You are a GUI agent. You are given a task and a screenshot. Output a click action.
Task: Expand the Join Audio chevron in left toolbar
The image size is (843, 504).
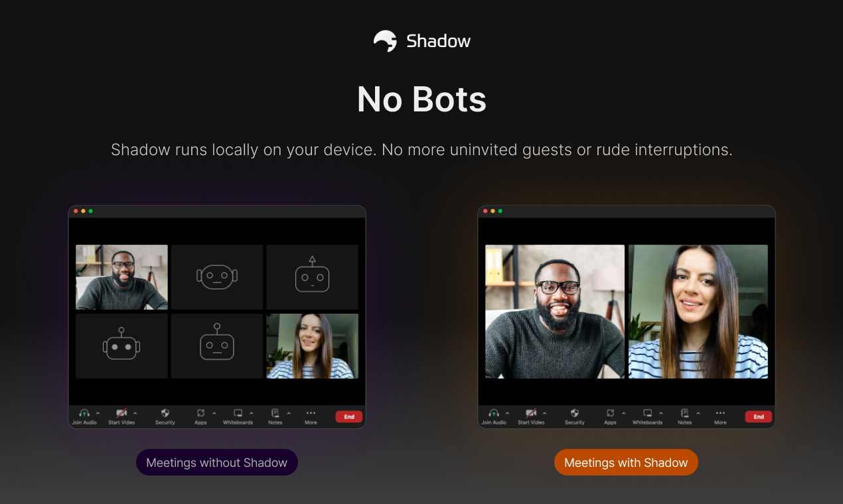[98, 412]
